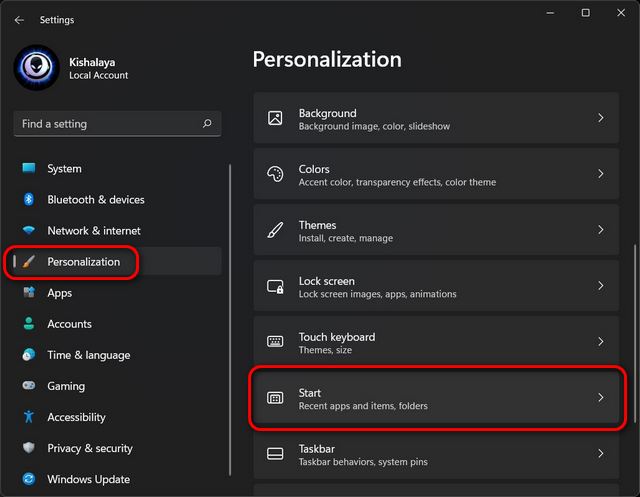Screen dimensions: 640x497
Task: Click the Colors palette icon
Action: 275,174
